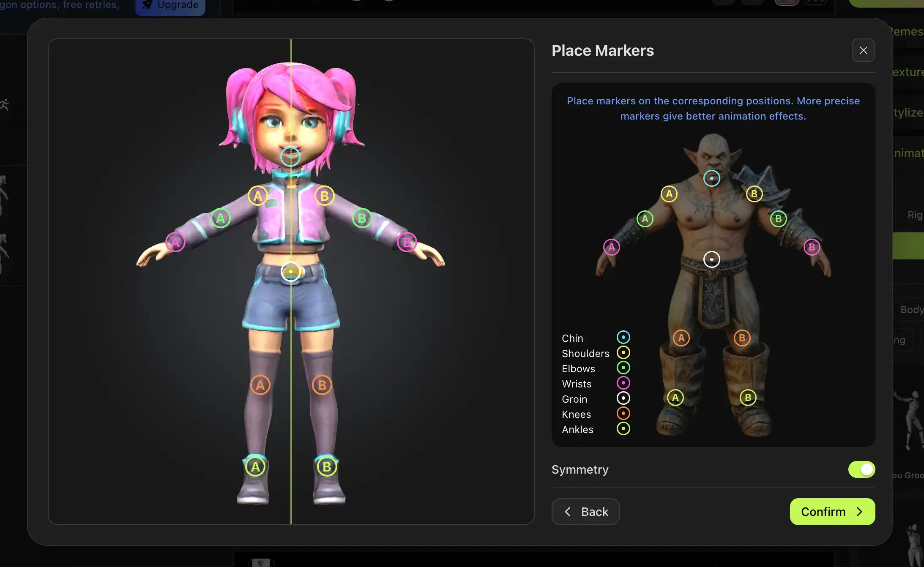Toggle the Symmetry switch off

[861, 469]
